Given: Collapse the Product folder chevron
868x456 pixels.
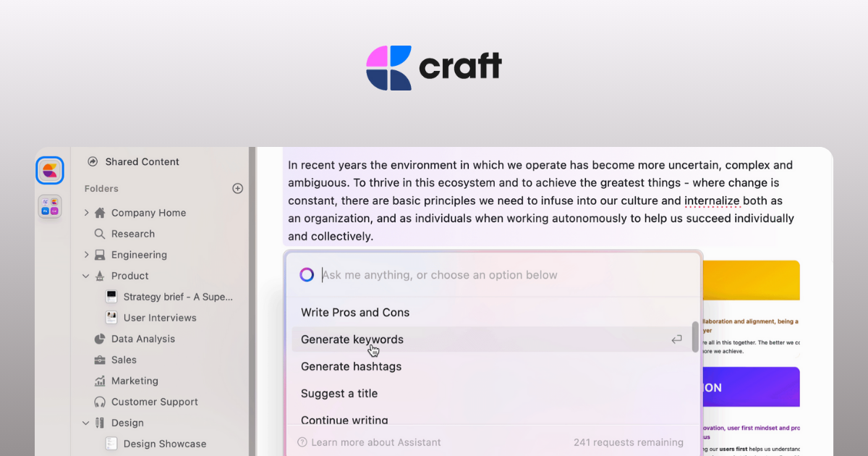Looking at the screenshot, I should click(86, 276).
